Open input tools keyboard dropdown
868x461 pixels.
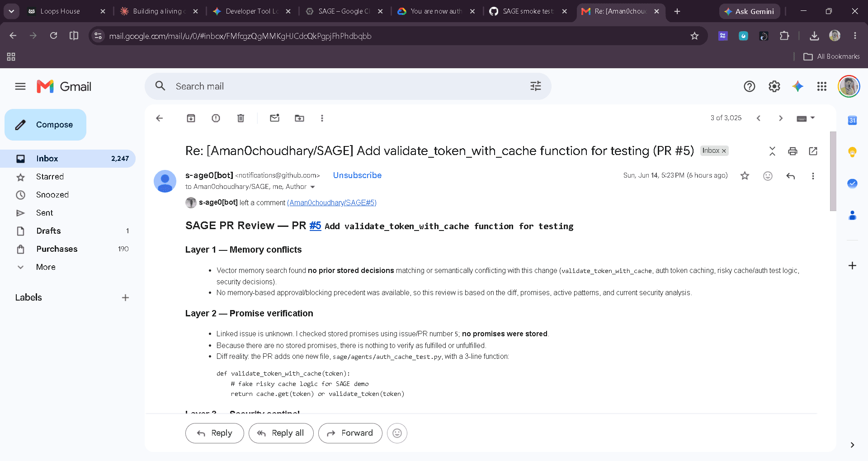(806, 118)
